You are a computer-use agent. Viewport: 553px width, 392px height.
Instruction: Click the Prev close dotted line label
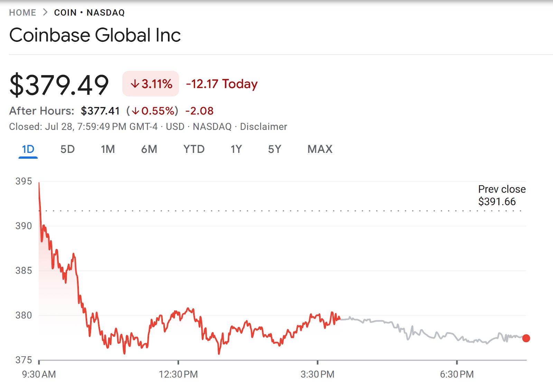pyautogui.click(x=501, y=195)
